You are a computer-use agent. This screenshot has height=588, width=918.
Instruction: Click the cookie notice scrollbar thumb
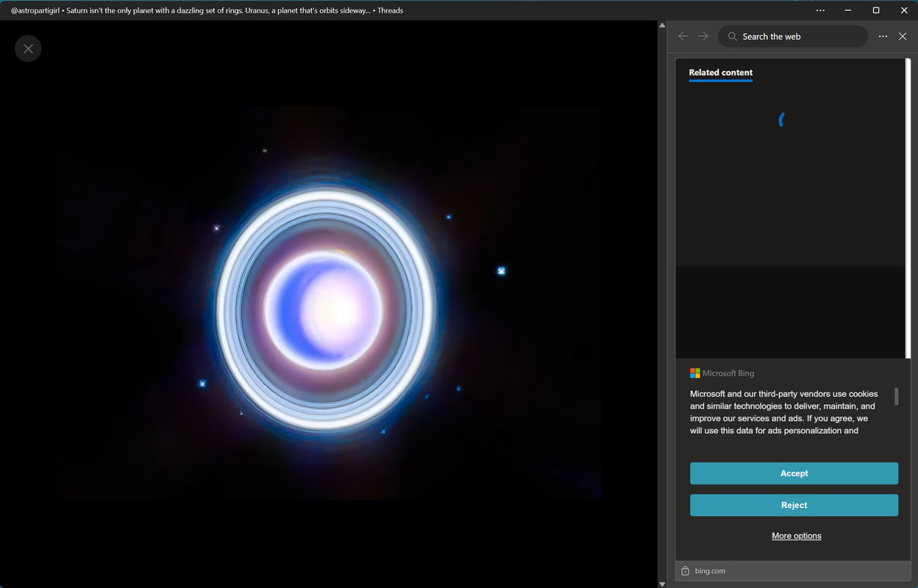[x=896, y=396]
